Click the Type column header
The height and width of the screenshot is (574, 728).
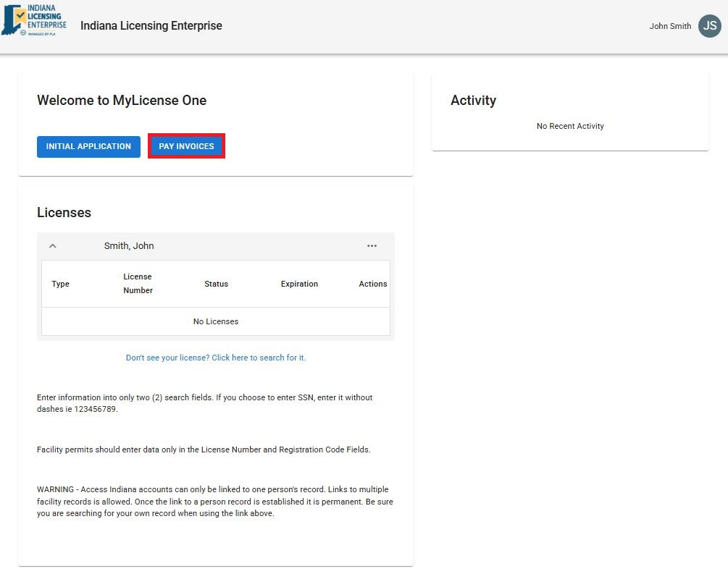click(x=61, y=284)
